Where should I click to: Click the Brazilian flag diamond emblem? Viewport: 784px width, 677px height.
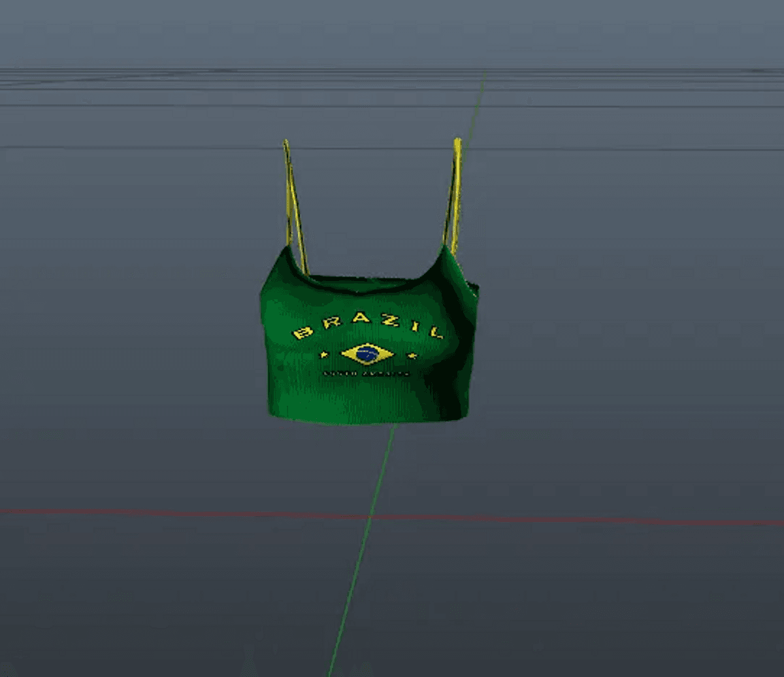click(x=367, y=354)
